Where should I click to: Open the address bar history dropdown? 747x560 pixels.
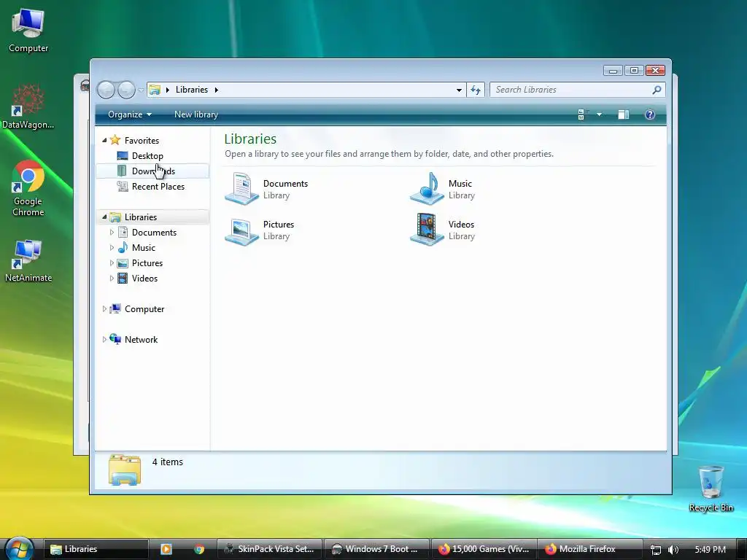pos(459,90)
